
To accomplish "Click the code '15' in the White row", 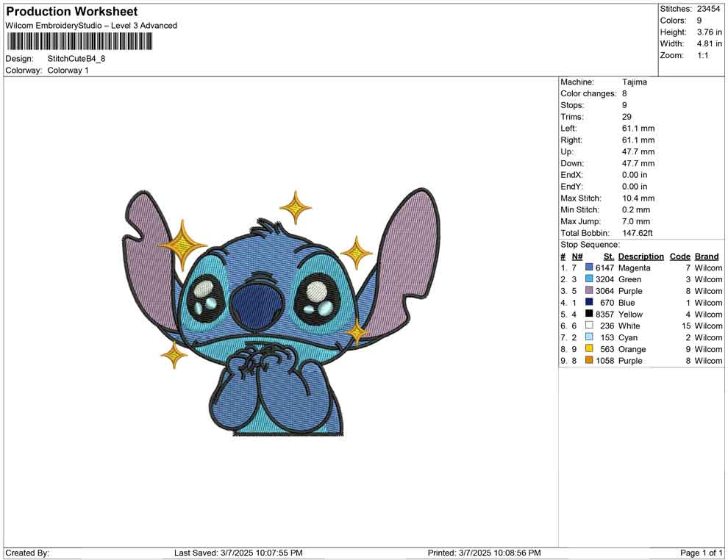I will [x=686, y=326].
